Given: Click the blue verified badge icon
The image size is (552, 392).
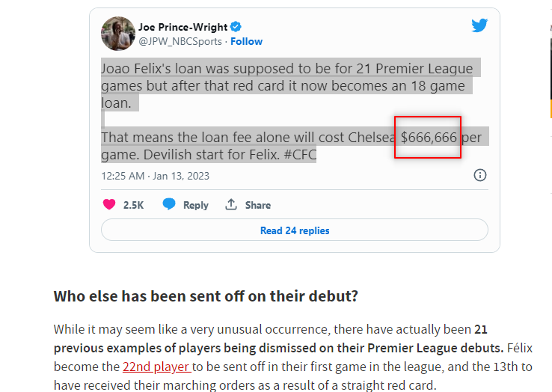Looking at the screenshot, I should tap(236, 28).
